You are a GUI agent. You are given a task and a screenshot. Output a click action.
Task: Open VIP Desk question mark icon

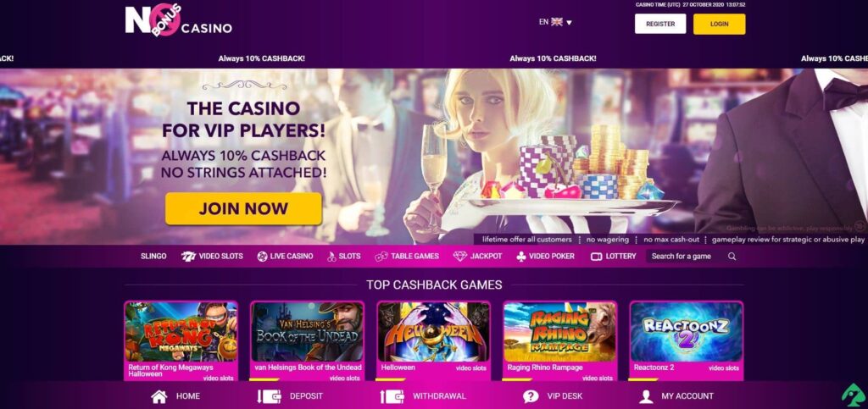(x=531, y=396)
